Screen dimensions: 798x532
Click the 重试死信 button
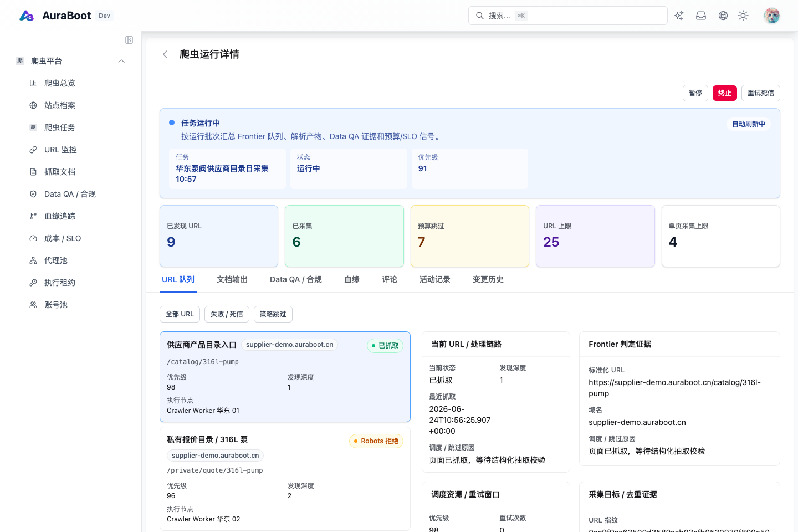click(x=761, y=93)
